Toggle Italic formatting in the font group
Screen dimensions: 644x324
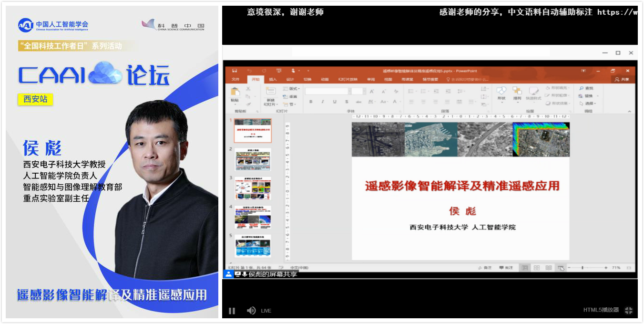click(322, 102)
